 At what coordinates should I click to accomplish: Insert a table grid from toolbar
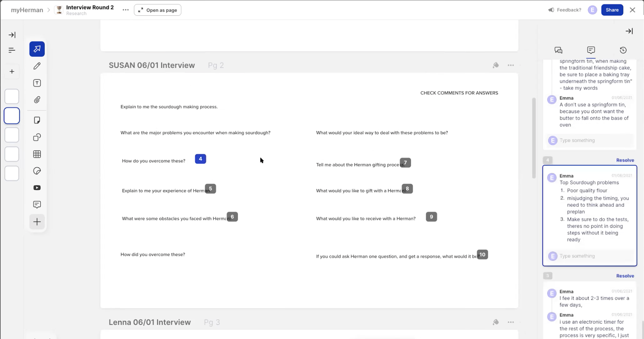pos(37,154)
